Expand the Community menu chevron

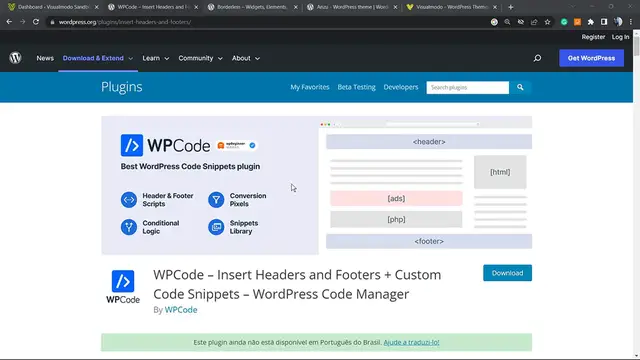coord(220,59)
